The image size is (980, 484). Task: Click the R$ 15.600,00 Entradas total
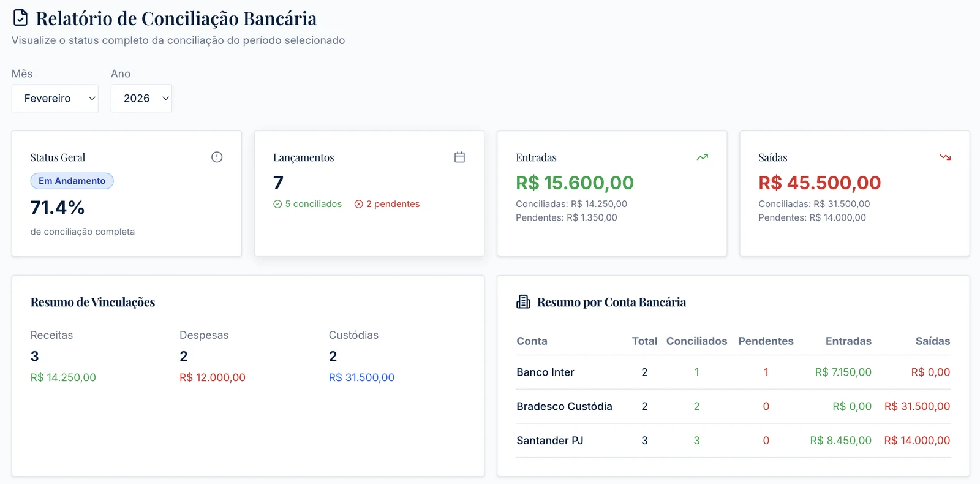click(575, 183)
